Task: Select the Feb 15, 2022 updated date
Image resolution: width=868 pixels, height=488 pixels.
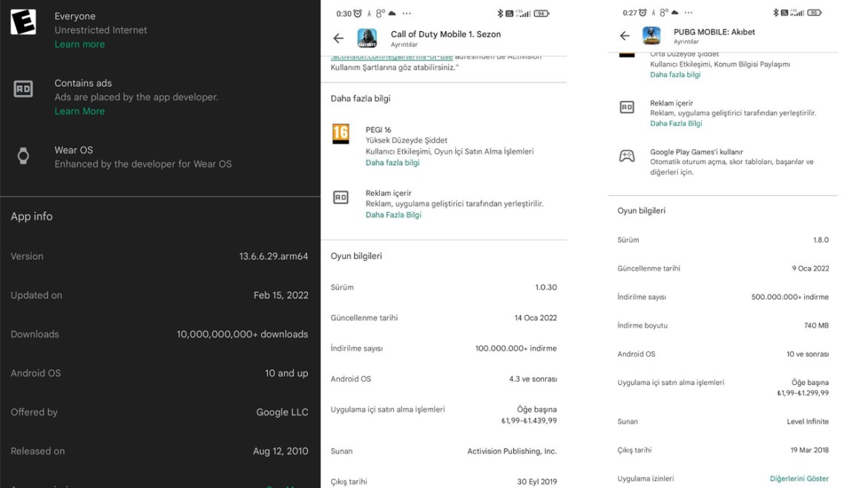Action: point(280,295)
